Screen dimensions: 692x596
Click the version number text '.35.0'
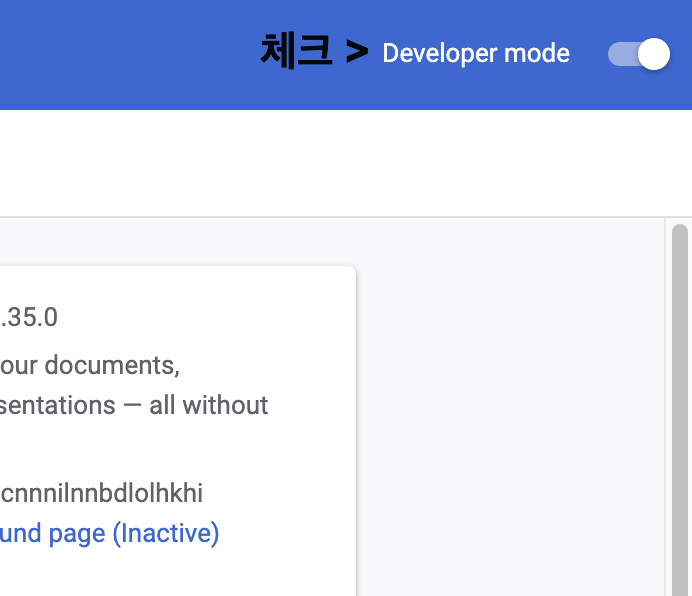point(29,317)
